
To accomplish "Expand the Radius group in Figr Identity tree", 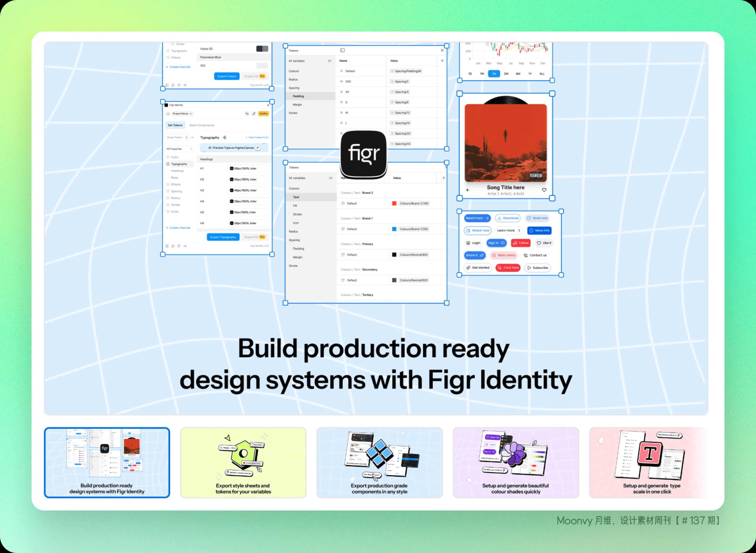I will tap(168, 198).
